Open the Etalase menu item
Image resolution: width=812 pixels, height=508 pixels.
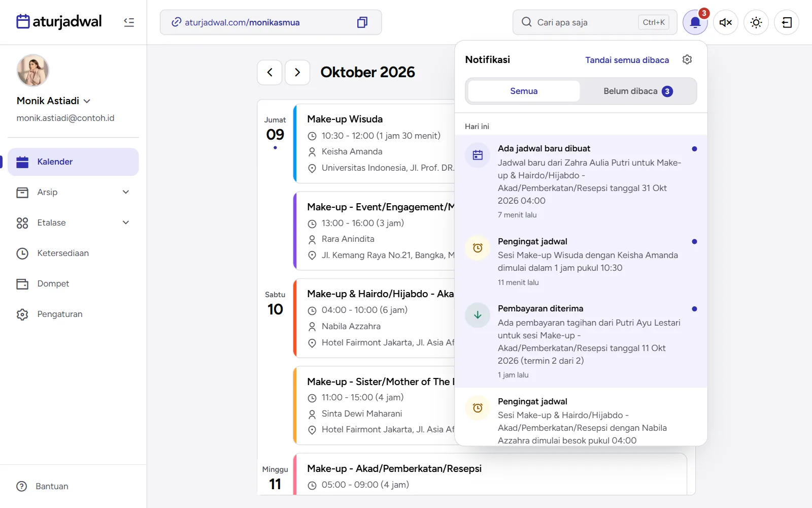pos(73,223)
